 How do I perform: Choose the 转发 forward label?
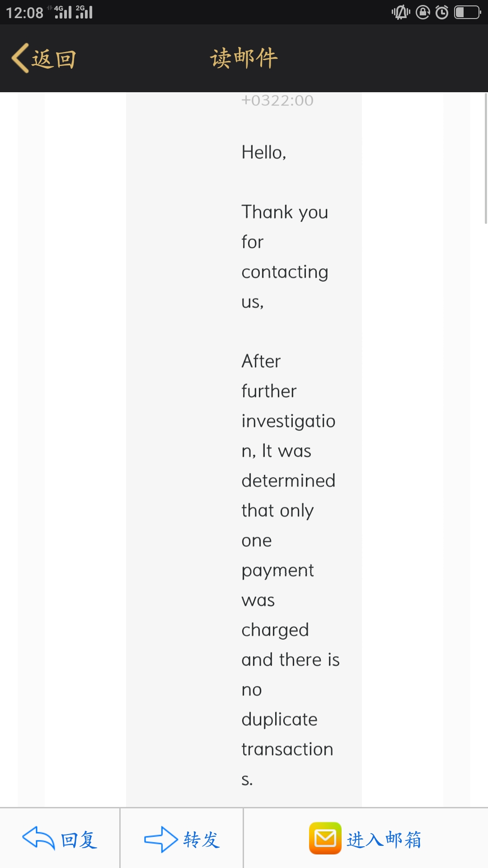tap(202, 840)
